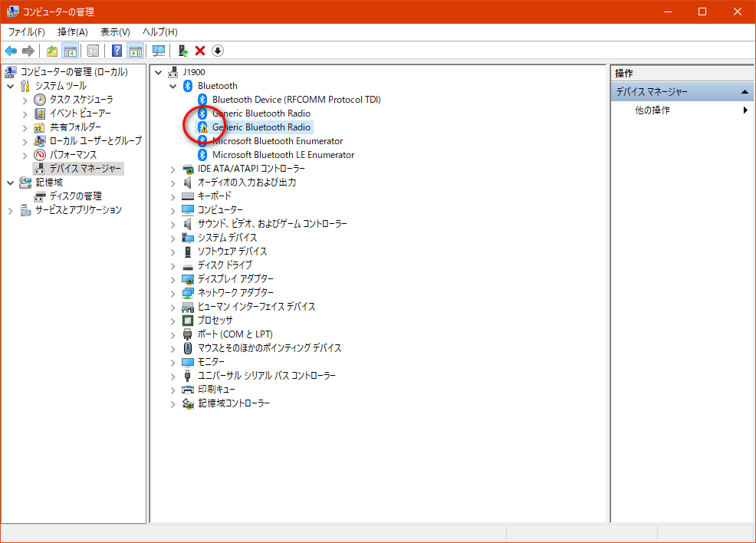Open the 表示(V) menu
Screen dimensions: 756x543
click(115, 31)
